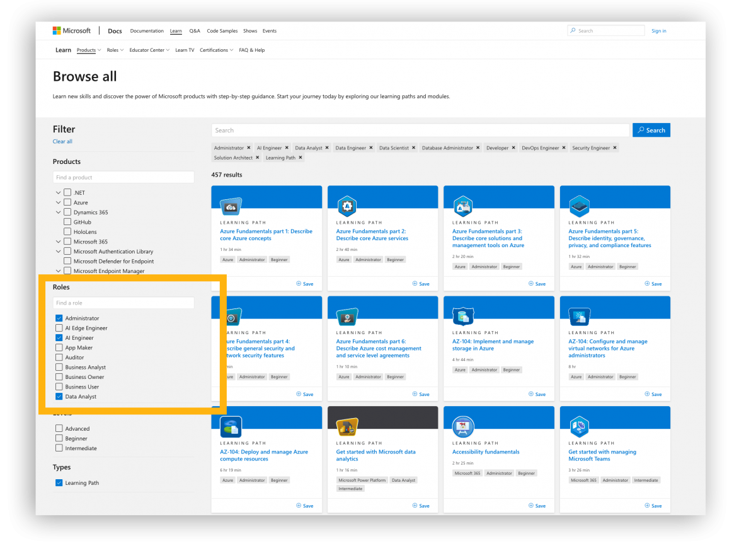756x553 pixels.
Task: Navigate to Shows
Action: (x=250, y=31)
